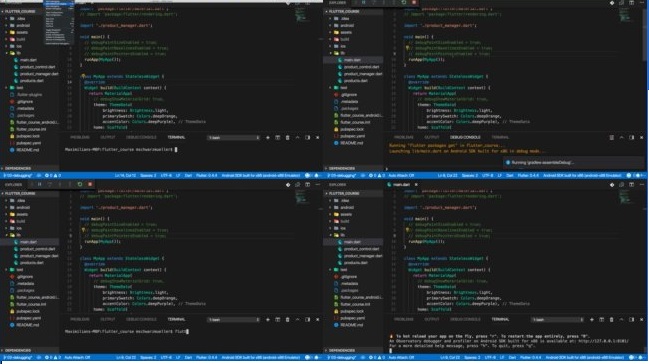Stop debugging while gradlew assembleDebug notification shows
This screenshot has width=649, height=364.
(413, 2)
